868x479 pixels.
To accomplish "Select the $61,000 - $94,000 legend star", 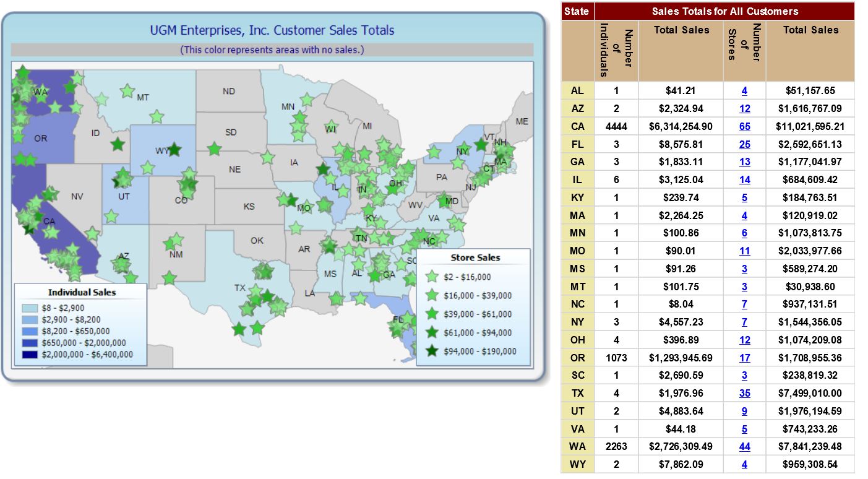I will 432,332.
